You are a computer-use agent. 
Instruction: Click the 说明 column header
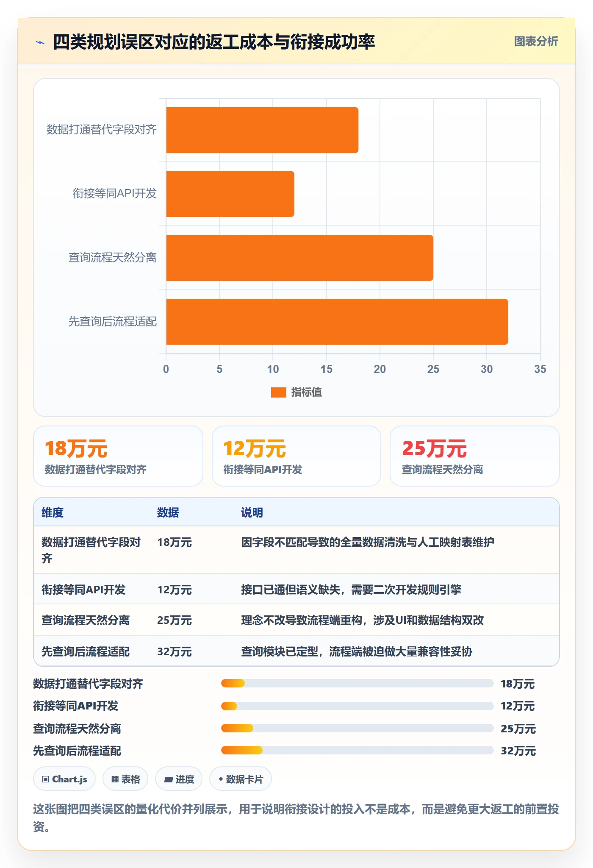click(x=252, y=512)
